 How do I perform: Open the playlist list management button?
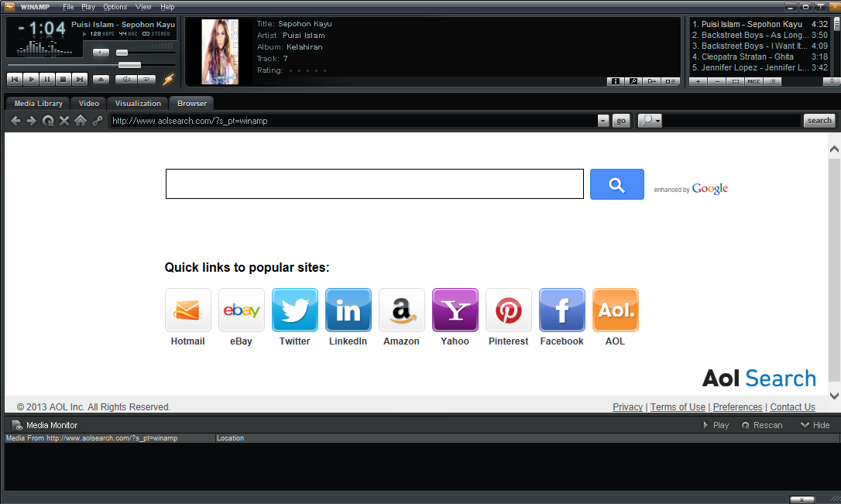pos(772,81)
